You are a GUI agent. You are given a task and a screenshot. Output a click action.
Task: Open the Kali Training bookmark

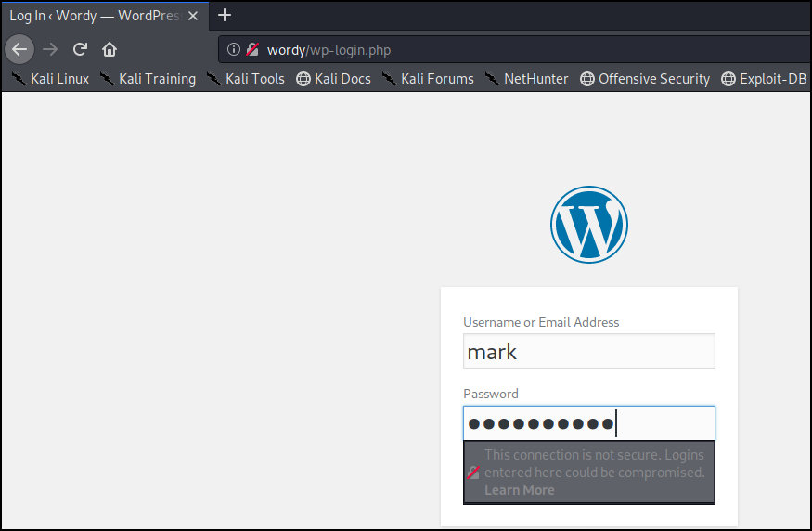(148, 79)
